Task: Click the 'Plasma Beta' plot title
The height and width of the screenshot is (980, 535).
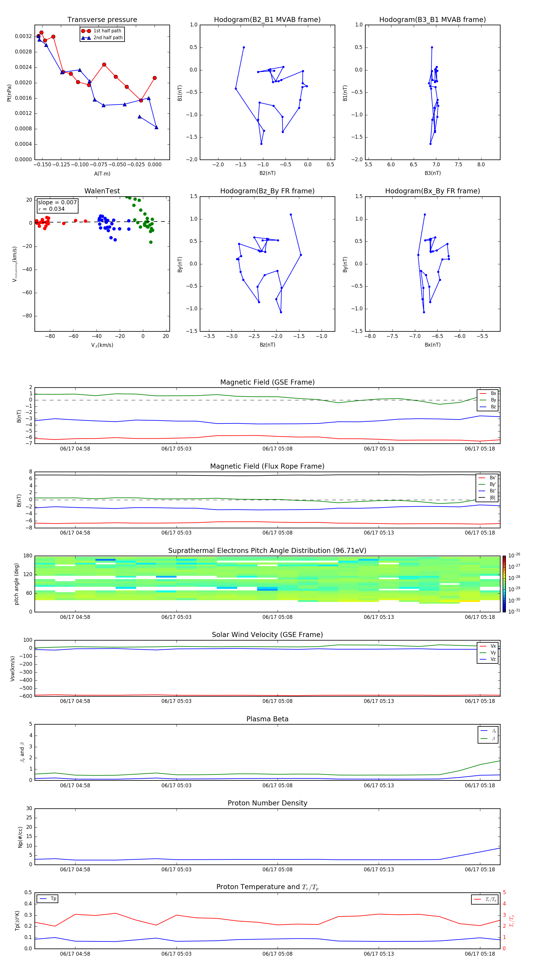Action: pyautogui.click(x=267, y=719)
